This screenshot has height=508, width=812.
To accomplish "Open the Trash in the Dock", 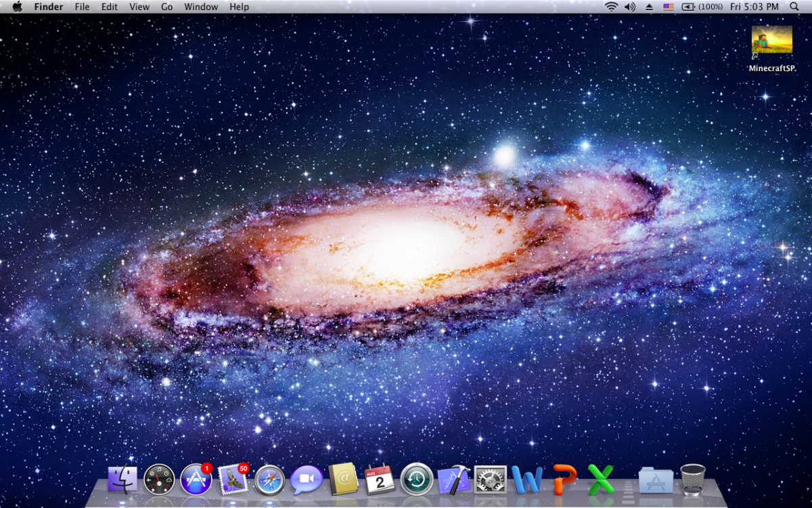I will 693,480.
